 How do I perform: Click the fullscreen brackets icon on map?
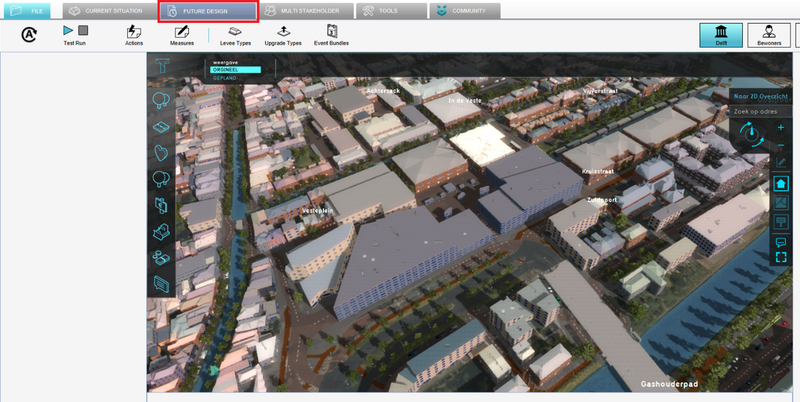coord(781,257)
